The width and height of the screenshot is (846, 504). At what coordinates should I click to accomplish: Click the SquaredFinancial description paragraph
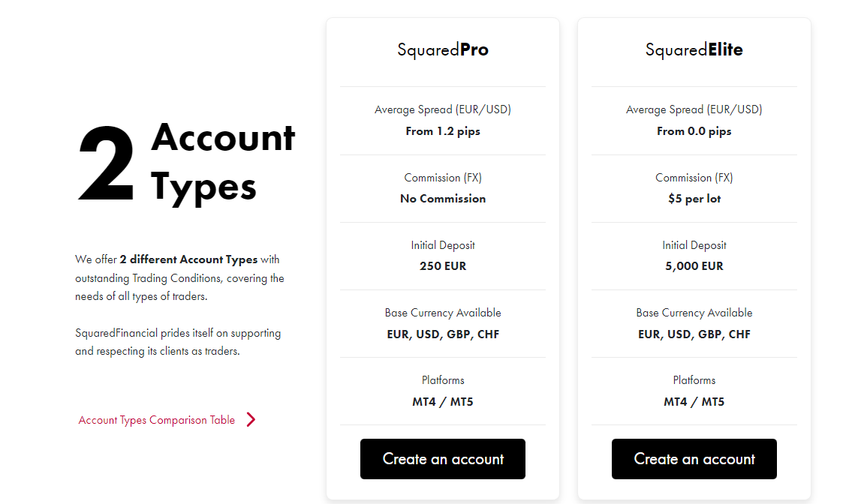178,342
